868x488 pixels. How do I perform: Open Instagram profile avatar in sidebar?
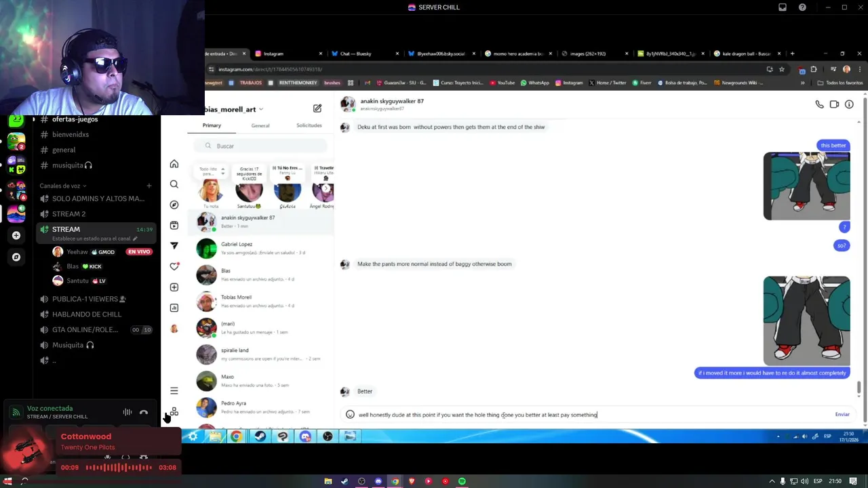[x=174, y=329]
